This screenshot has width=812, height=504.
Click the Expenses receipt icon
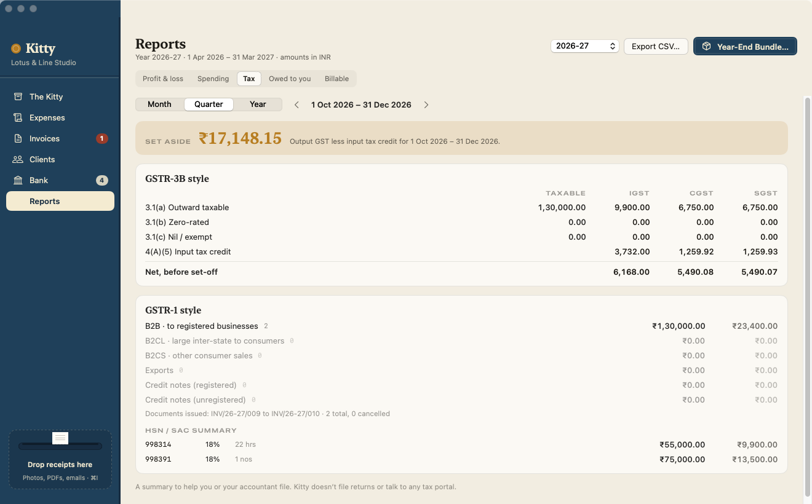[x=18, y=117]
